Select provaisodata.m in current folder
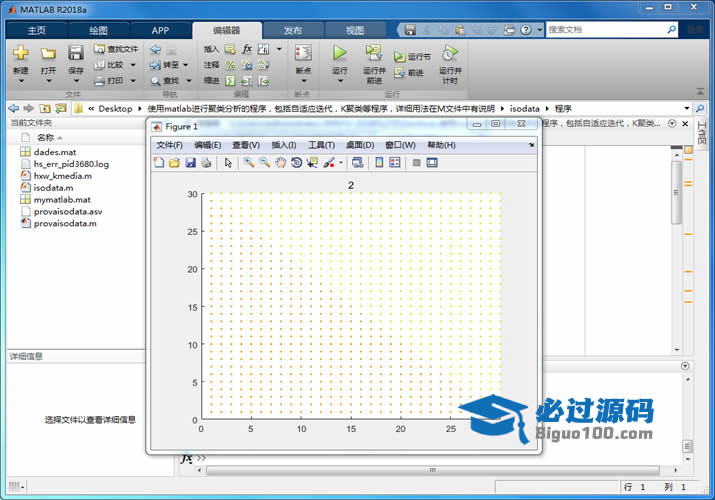Screen dimensions: 715x500 coord(65,223)
